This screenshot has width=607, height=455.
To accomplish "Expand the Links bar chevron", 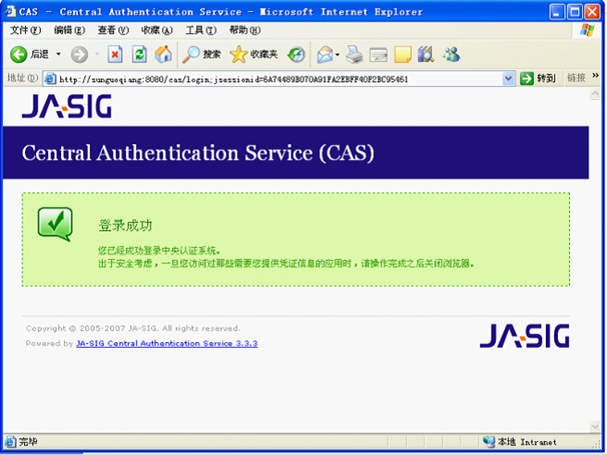I will coord(595,76).
